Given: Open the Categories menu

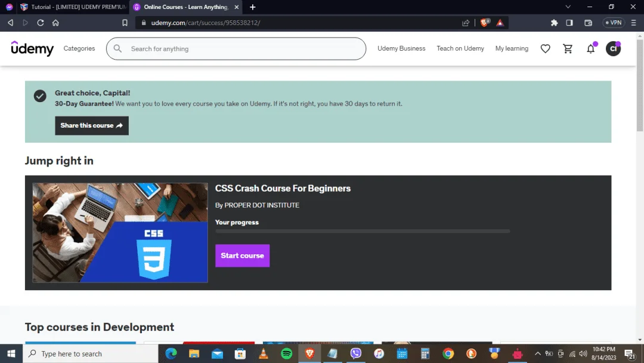Looking at the screenshot, I should 79,48.
